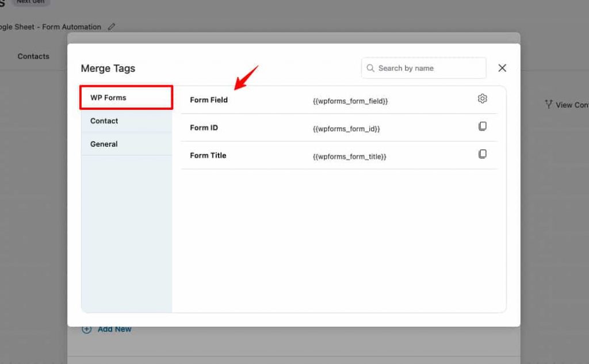The width and height of the screenshot is (589, 364).
Task: Copy the Form ID merge tag
Action: (483, 126)
